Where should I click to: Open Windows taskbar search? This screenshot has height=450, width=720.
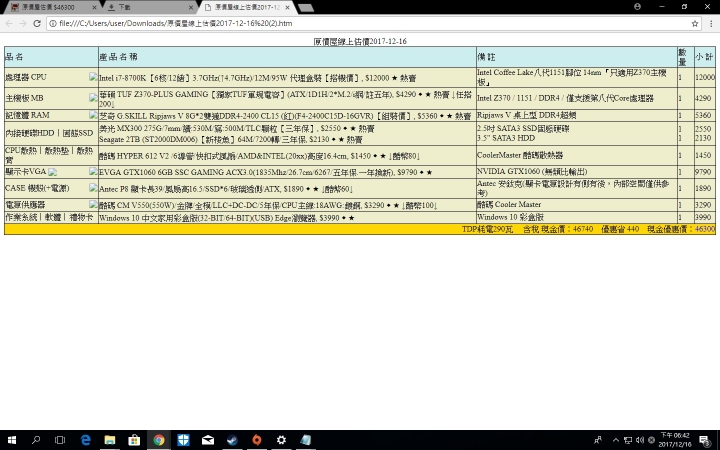click(36, 440)
